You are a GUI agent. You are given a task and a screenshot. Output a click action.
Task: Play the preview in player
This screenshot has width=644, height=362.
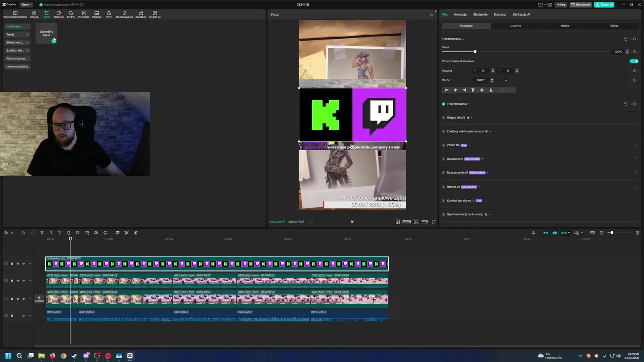pos(352,222)
